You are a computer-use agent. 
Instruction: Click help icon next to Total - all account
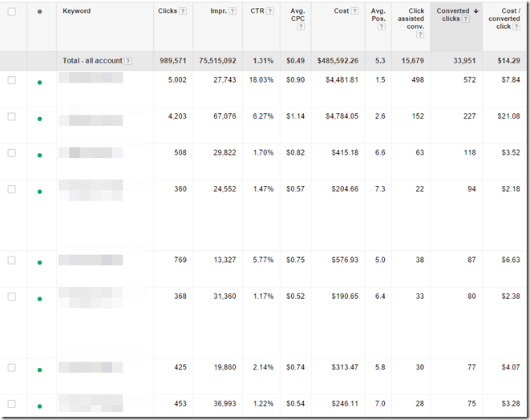point(128,61)
